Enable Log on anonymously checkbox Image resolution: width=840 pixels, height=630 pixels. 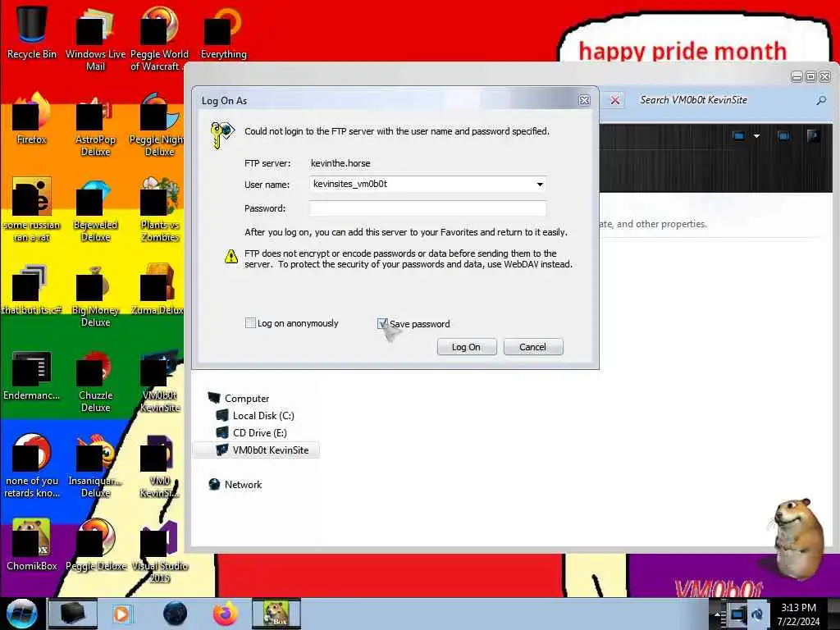click(x=250, y=323)
